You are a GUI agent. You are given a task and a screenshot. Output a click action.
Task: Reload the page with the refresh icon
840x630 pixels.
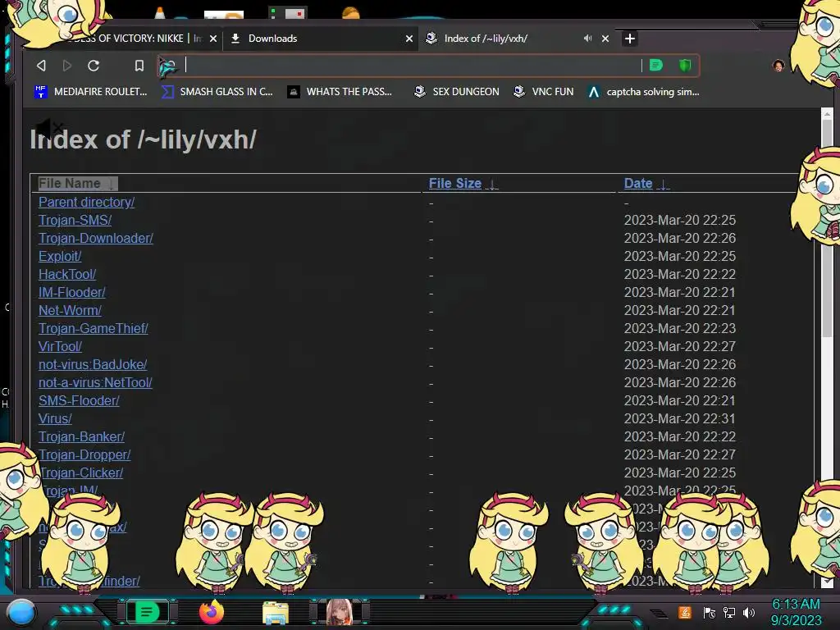[x=94, y=66]
